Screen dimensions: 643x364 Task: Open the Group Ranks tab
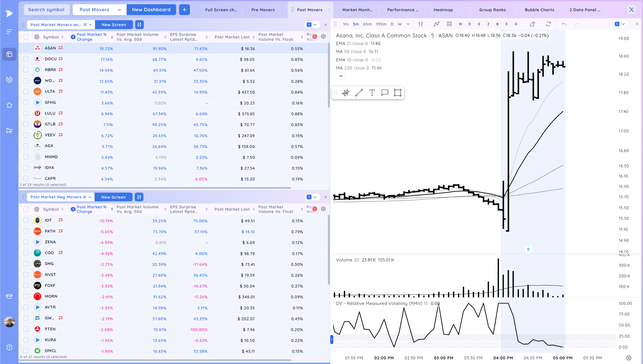[492, 10]
